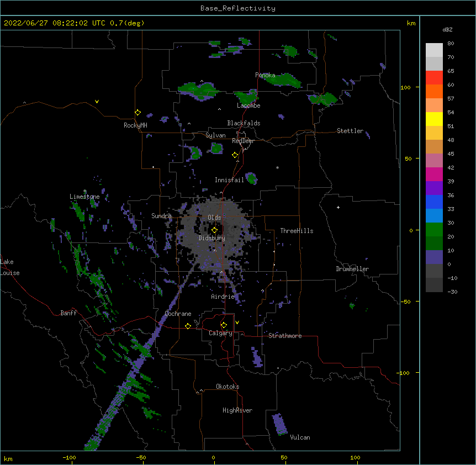Screen dimensions: 476x465
Task: Click the Sylvan label
Action: point(215,135)
